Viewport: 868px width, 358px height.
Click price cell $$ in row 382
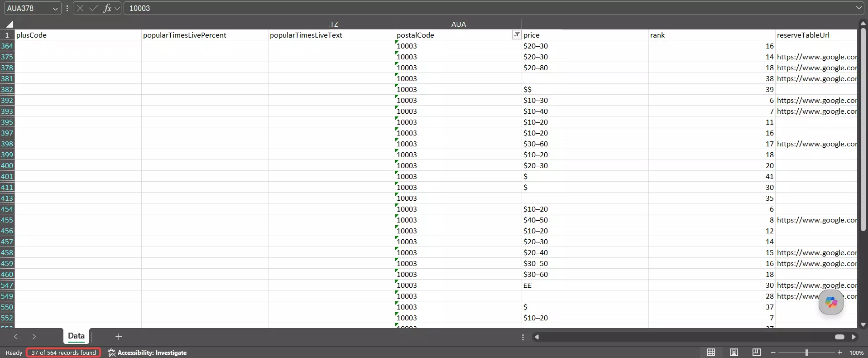(x=585, y=89)
